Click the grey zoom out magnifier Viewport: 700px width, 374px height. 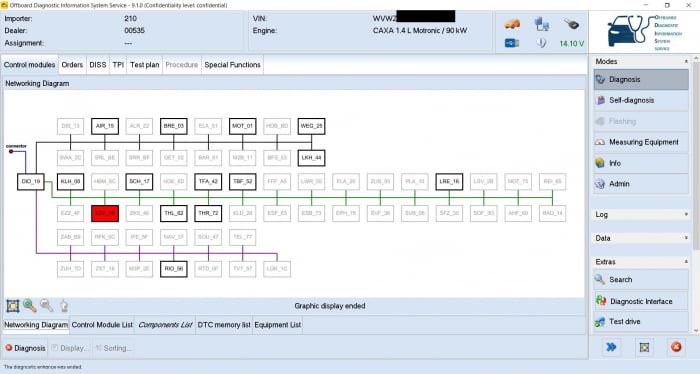[46, 306]
